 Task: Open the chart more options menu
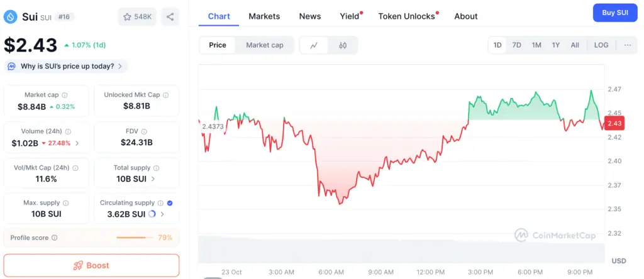[627, 45]
